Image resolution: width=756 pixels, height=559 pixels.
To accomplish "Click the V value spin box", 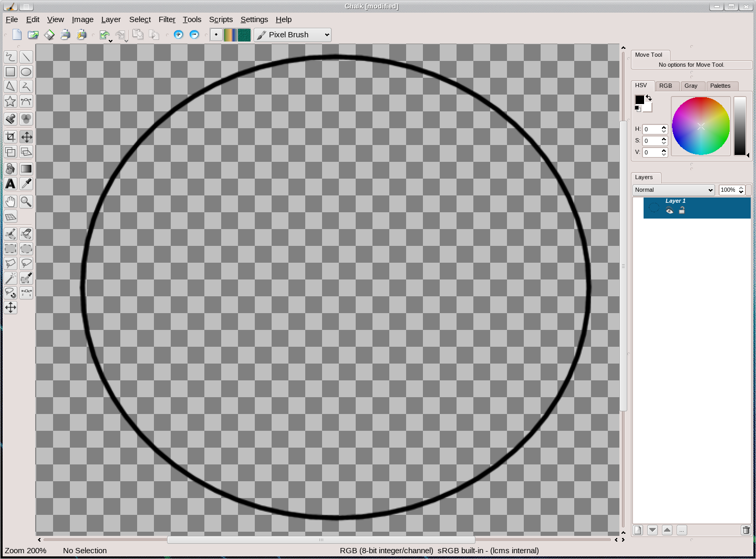I will point(655,152).
